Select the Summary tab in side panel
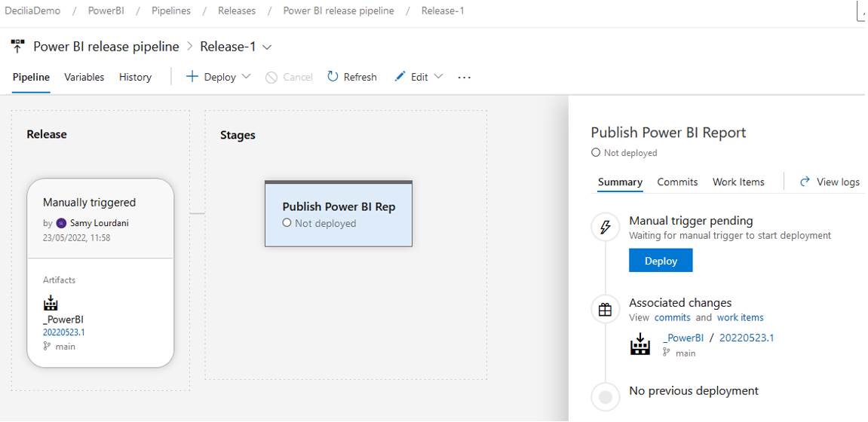The height and width of the screenshot is (422, 868). 620,182
